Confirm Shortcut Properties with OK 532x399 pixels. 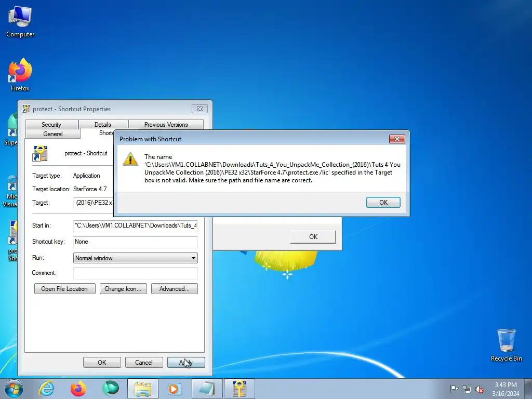[x=102, y=362]
